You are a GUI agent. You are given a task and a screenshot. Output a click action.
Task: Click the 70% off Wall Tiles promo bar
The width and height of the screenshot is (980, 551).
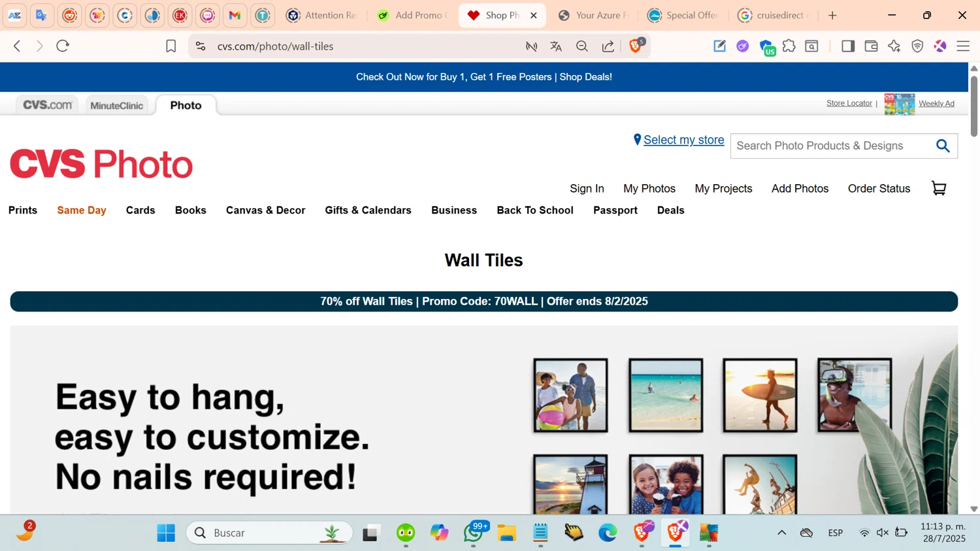tap(484, 302)
